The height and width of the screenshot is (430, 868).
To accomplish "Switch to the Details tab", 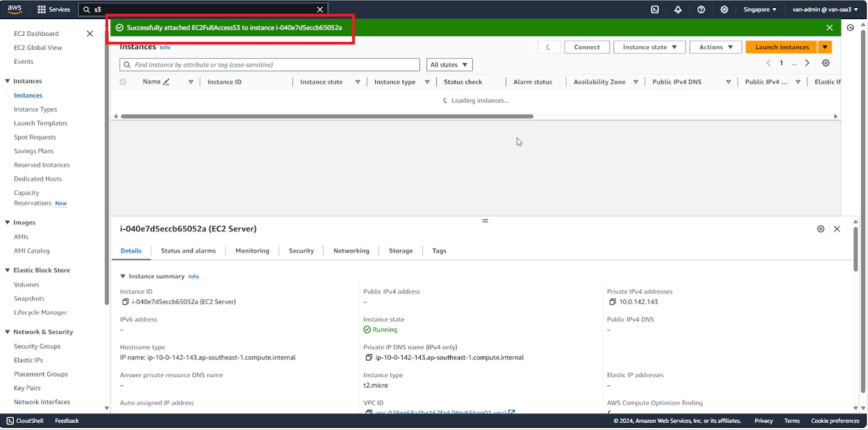I will [131, 251].
